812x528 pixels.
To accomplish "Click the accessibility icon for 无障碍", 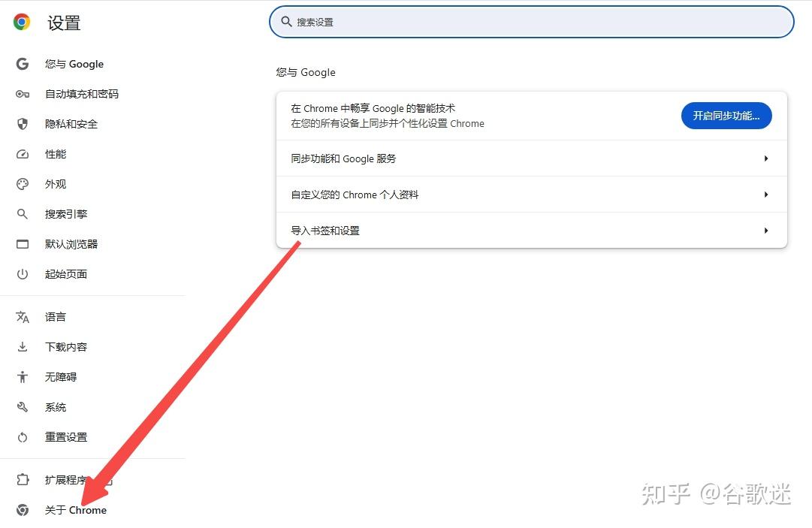I will click(23, 377).
